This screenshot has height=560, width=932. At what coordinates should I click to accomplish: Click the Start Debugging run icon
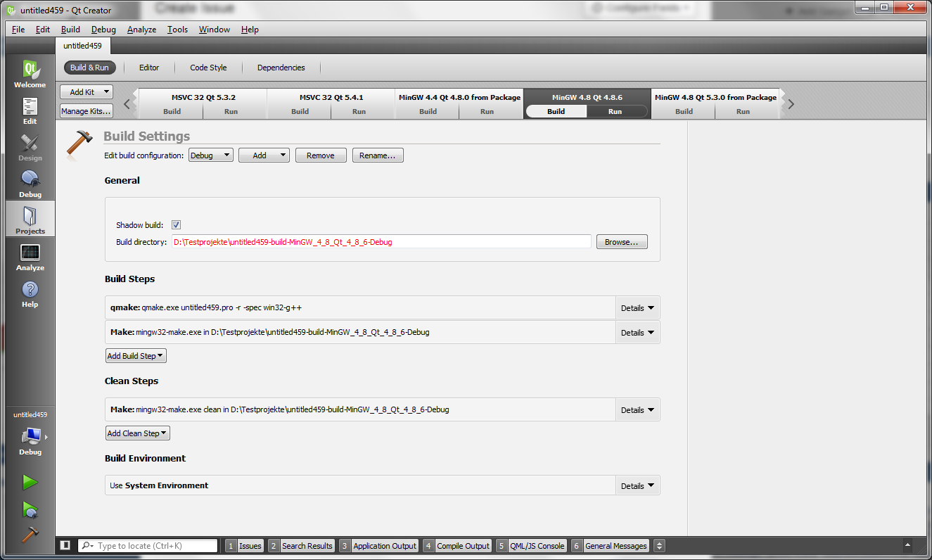(30, 509)
